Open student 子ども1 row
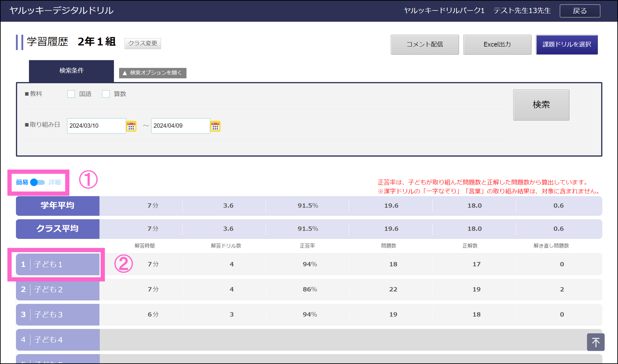This screenshot has width=618, height=364. (x=58, y=264)
